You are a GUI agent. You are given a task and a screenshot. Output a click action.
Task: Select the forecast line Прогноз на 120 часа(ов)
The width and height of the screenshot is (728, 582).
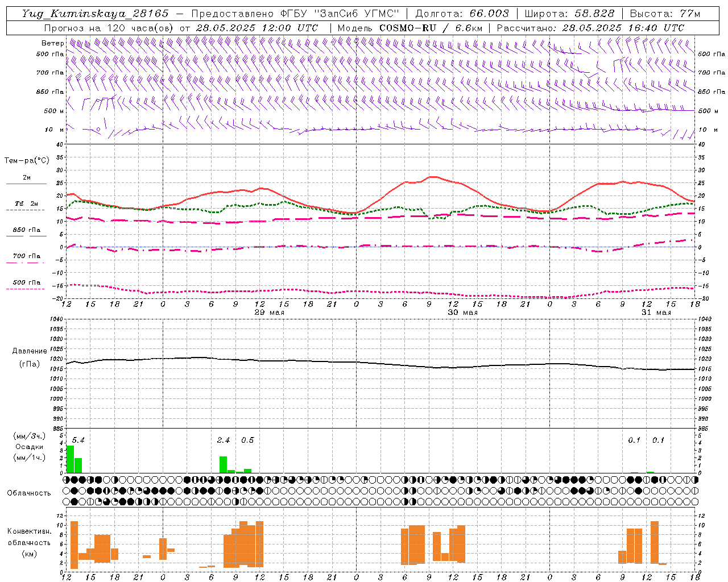(109, 28)
